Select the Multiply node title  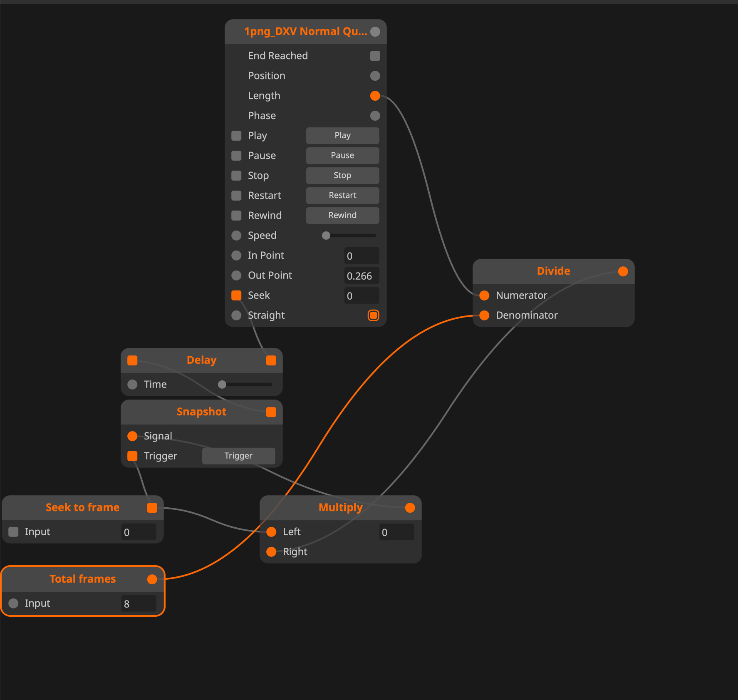[x=340, y=508]
